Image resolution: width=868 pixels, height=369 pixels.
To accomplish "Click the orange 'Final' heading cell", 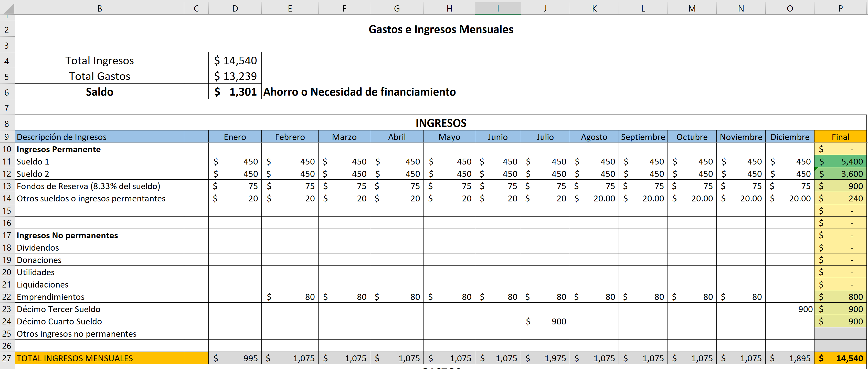I will click(x=840, y=137).
